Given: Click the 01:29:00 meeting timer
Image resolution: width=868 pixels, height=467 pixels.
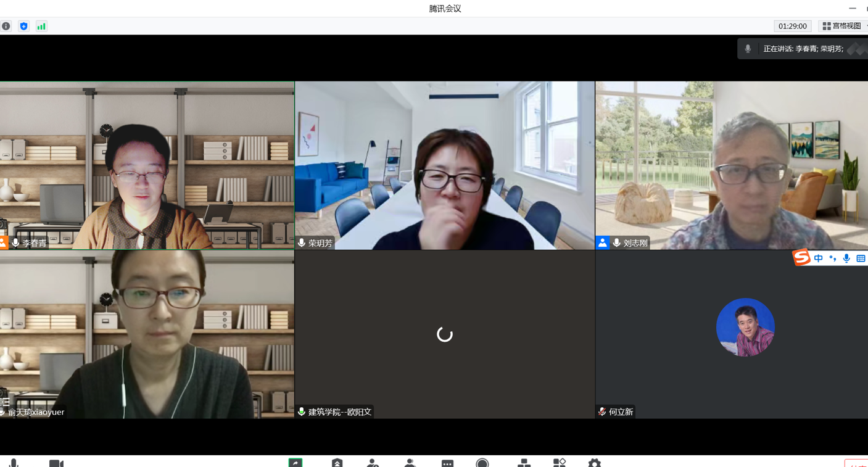Looking at the screenshot, I should point(792,26).
